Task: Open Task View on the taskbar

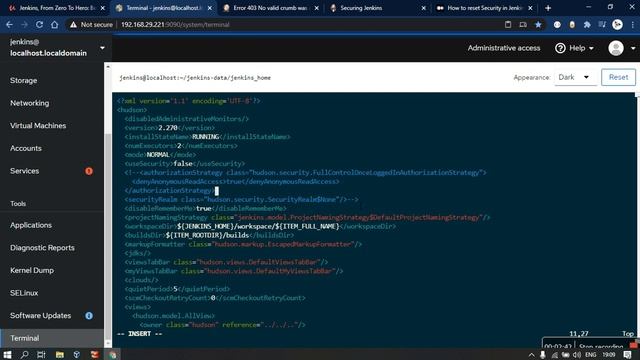Action: [x=41, y=354]
